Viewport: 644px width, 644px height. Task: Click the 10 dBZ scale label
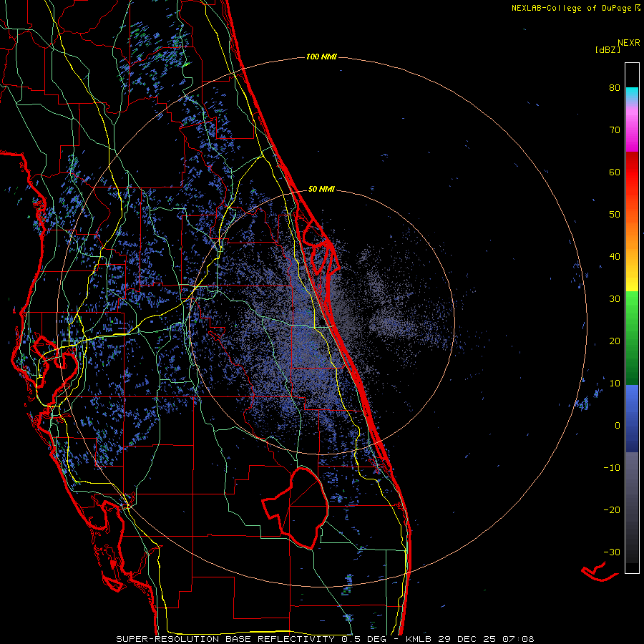coord(615,384)
